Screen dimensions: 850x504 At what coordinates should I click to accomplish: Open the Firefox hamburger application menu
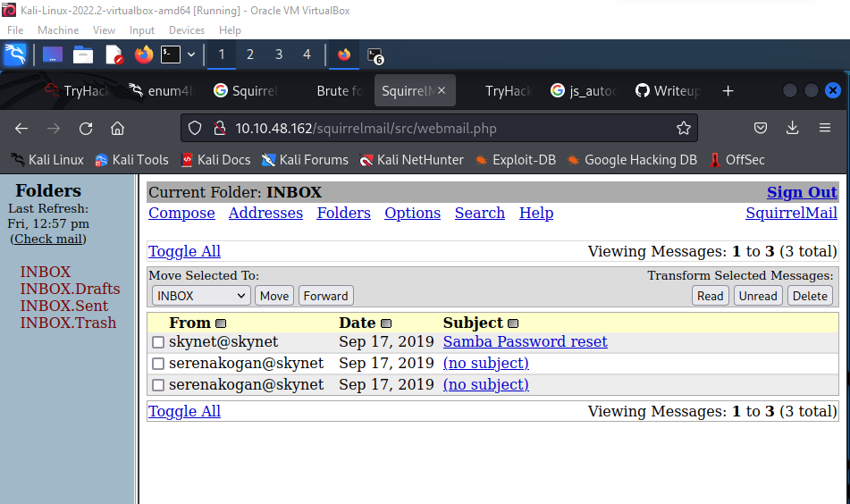pos(825,128)
